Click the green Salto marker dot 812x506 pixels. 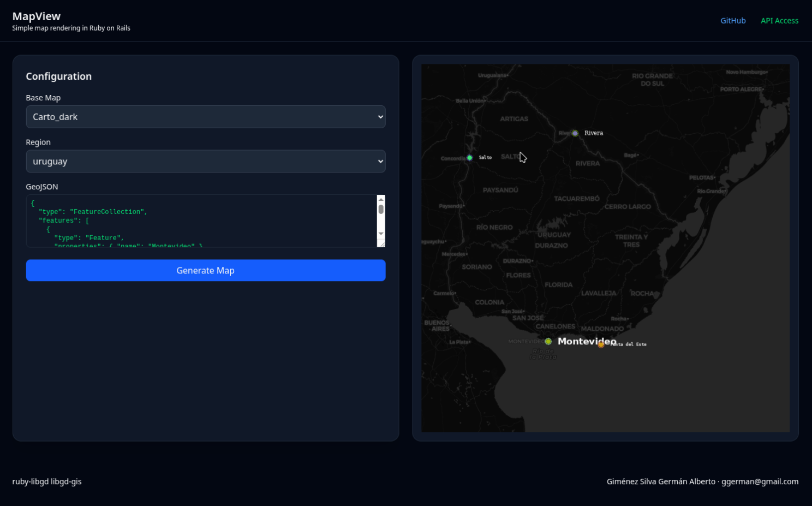(469, 158)
